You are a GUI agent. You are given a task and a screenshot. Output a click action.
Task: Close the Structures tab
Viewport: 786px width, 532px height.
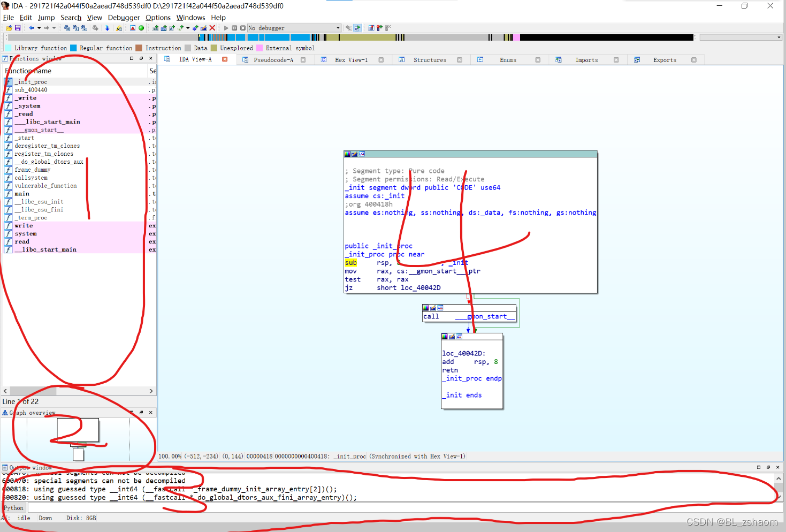click(460, 60)
